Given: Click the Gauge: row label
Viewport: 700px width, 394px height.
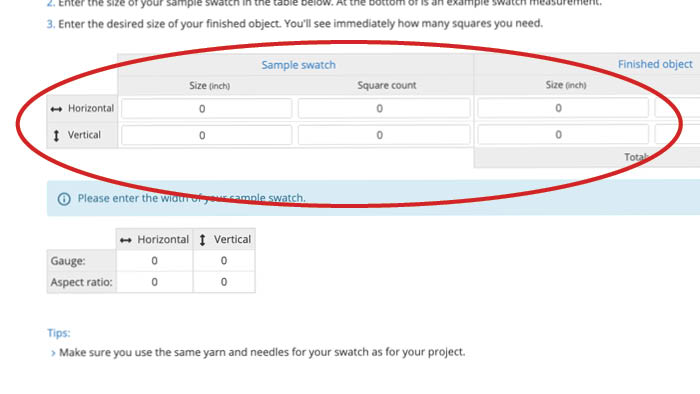Looking at the screenshot, I should (x=68, y=261).
